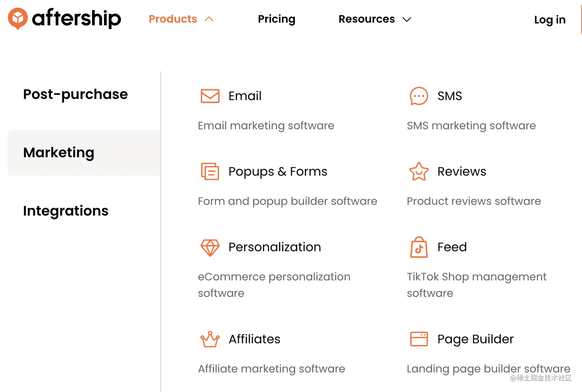Click the Popups & Forms icon
Image resolution: width=582 pixels, height=392 pixels.
pyautogui.click(x=210, y=171)
